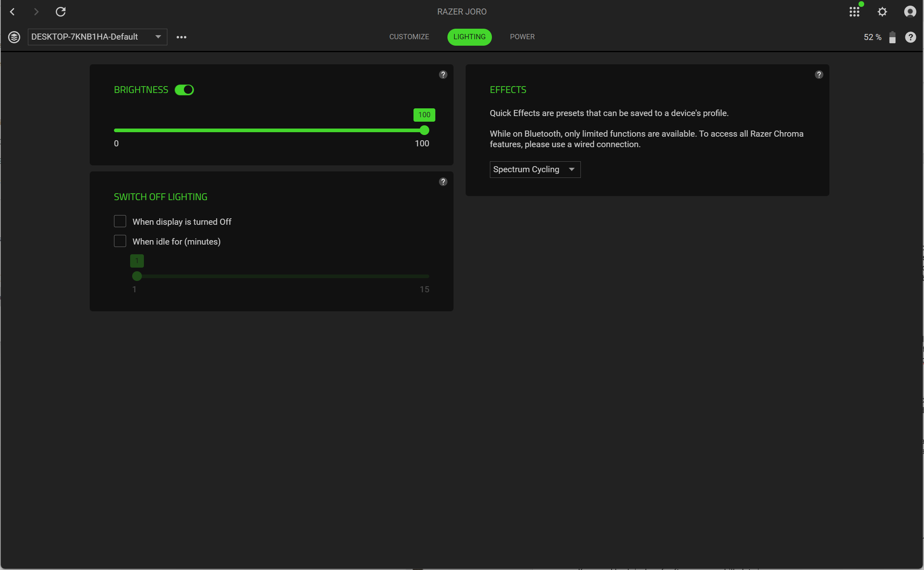Click the RAZER JORO title
This screenshot has width=924, height=570.
tap(462, 12)
